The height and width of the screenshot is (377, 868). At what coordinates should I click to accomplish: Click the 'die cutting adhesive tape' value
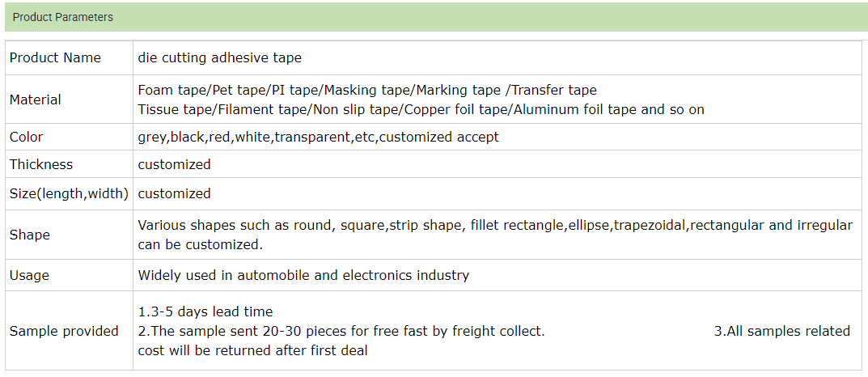pos(219,57)
